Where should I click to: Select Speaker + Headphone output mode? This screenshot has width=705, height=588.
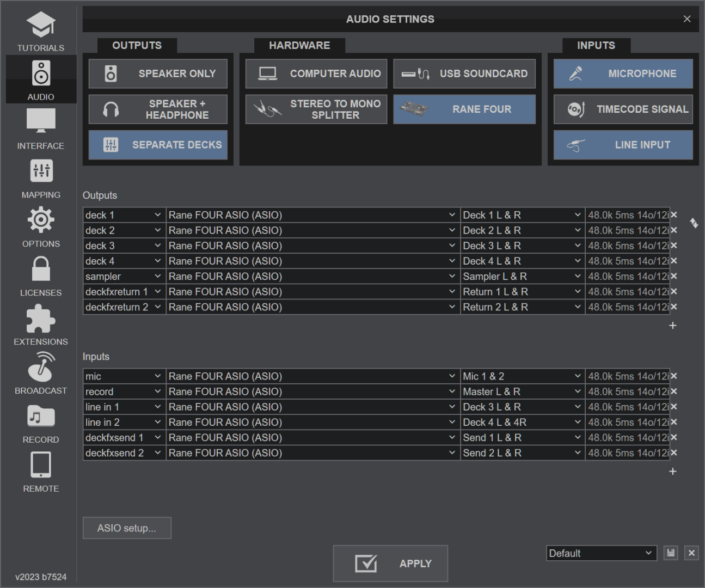point(158,109)
